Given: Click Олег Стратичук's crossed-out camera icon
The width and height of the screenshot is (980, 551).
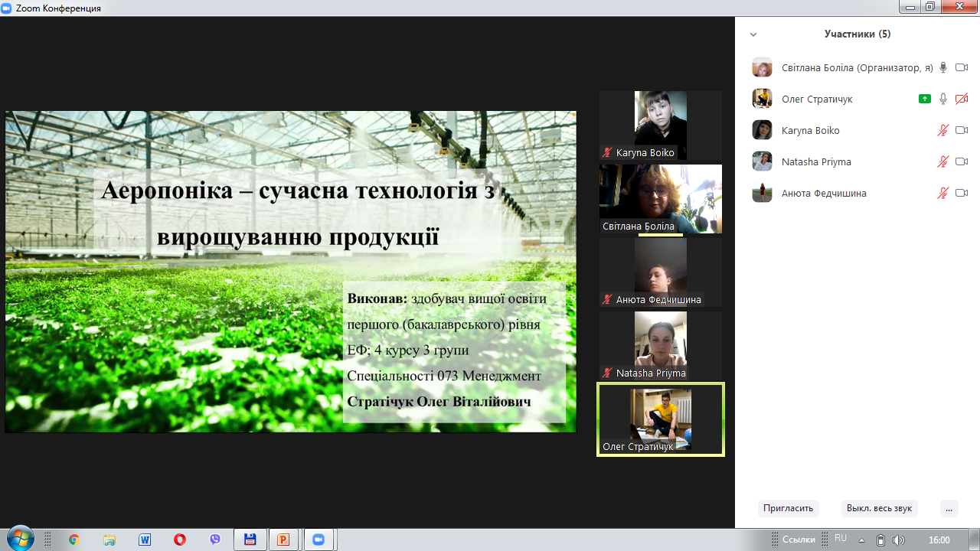Looking at the screenshot, I should [962, 99].
